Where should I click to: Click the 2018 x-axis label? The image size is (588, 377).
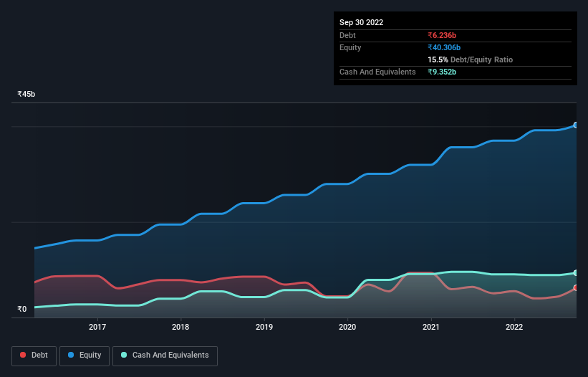coord(180,327)
